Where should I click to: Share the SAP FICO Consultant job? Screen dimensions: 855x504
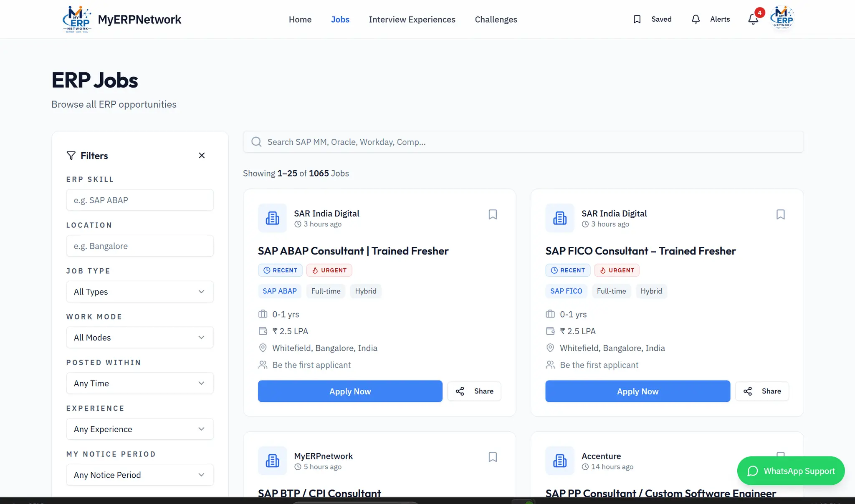point(762,391)
